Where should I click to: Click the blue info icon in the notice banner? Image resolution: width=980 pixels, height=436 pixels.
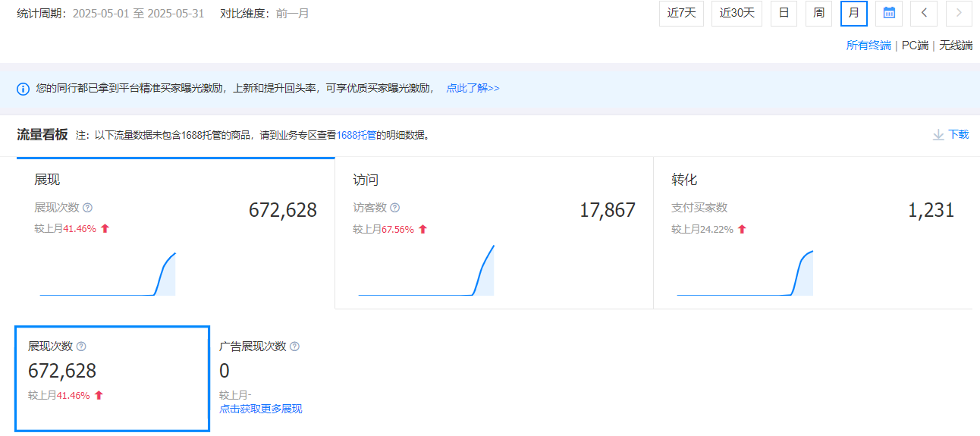coord(24,89)
